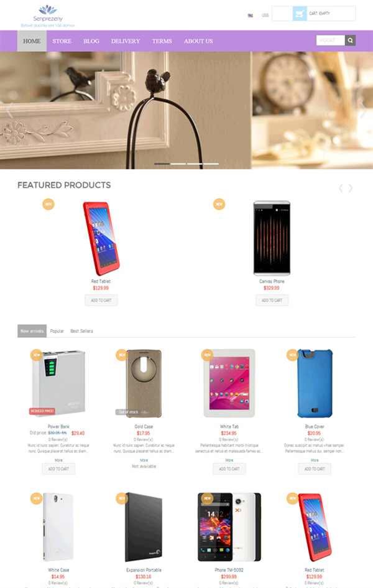Screen dimensions: 373x588
Task: Add White Tab to cart
Action: (x=229, y=469)
